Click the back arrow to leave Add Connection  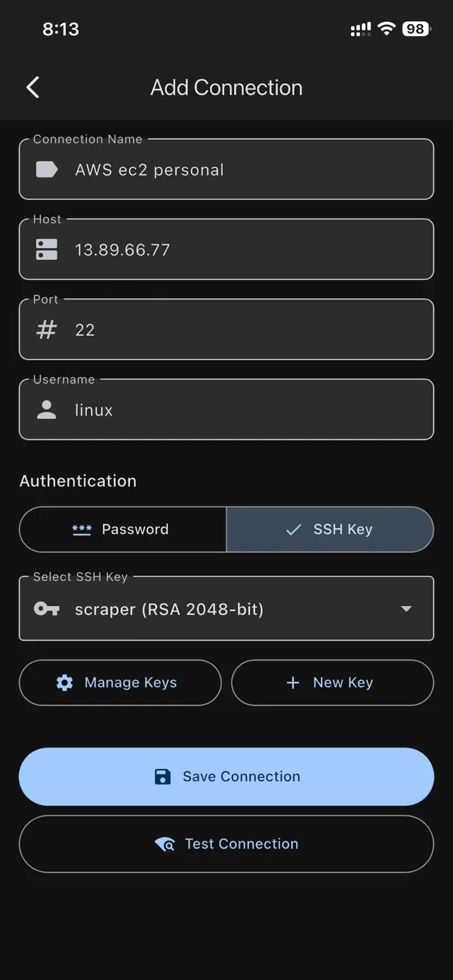tap(32, 87)
